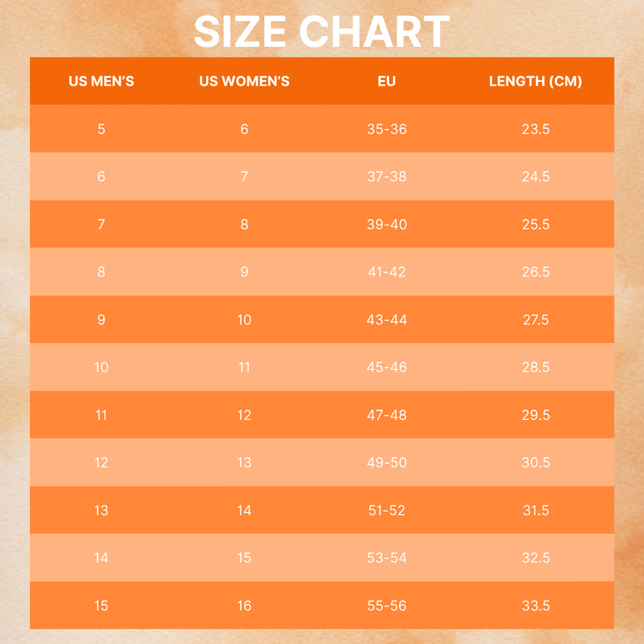Select the EU 35-36 cell
Viewport: 644px width, 644px height.
click(x=386, y=129)
